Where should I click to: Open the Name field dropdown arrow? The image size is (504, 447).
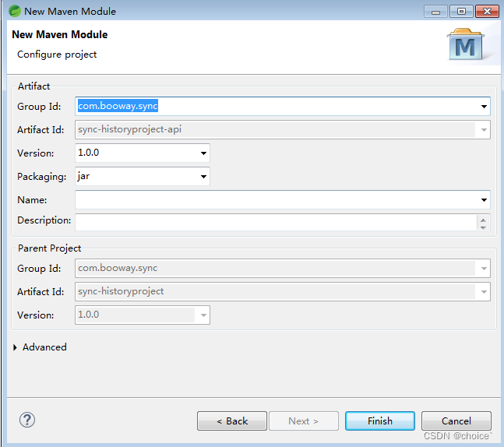point(484,200)
